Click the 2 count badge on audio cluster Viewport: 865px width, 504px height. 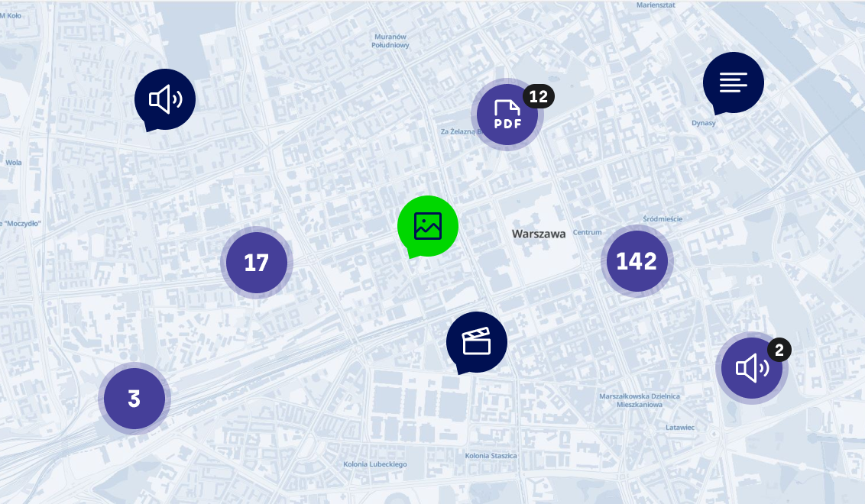(x=779, y=351)
